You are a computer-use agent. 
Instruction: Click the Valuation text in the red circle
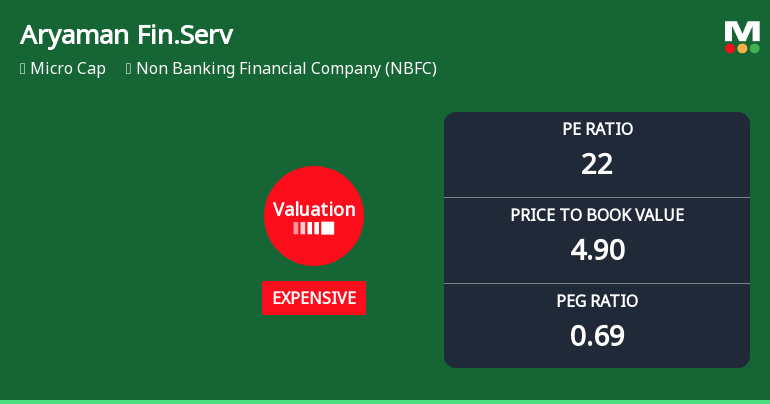[314, 209]
